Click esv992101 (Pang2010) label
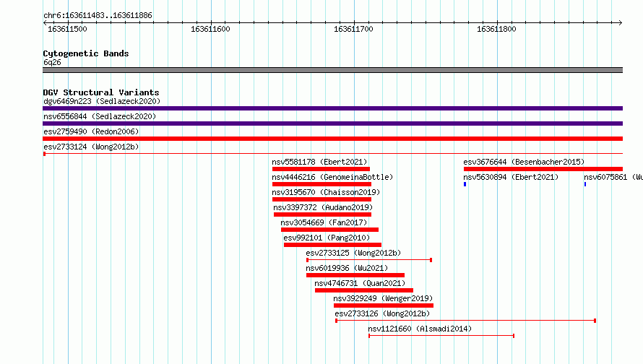This screenshot has height=364, width=643. click(x=327, y=238)
